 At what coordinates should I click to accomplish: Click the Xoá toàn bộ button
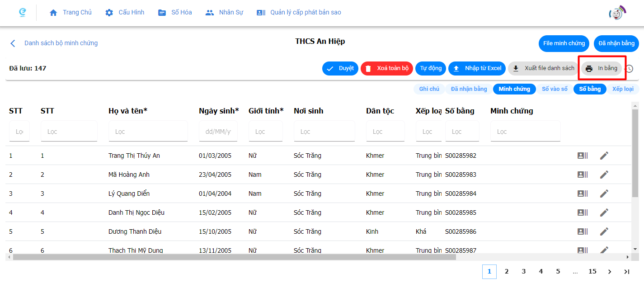click(x=387, y=68)
